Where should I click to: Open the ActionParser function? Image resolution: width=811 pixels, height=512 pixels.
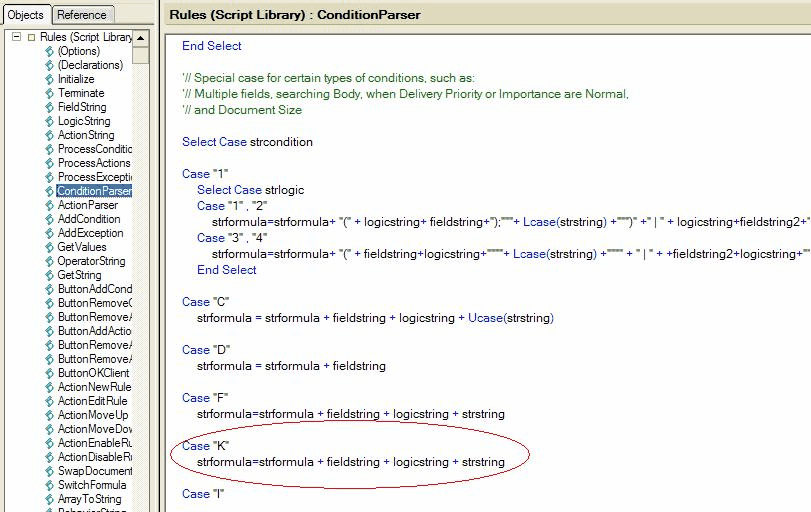point(87,205)
